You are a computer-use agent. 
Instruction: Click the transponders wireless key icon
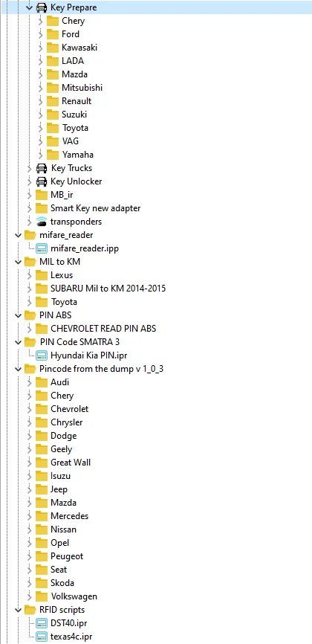(42, 222)
